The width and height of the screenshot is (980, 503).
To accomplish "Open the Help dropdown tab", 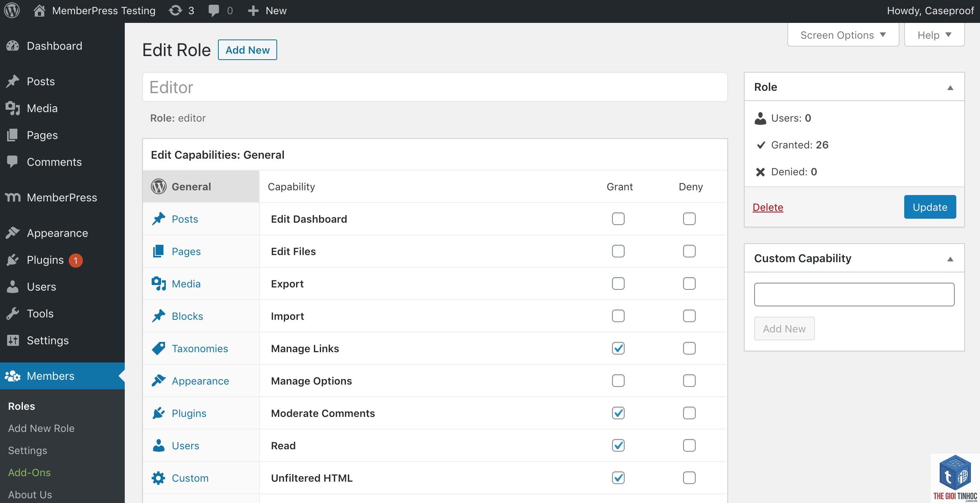I will tap(934, 35).
